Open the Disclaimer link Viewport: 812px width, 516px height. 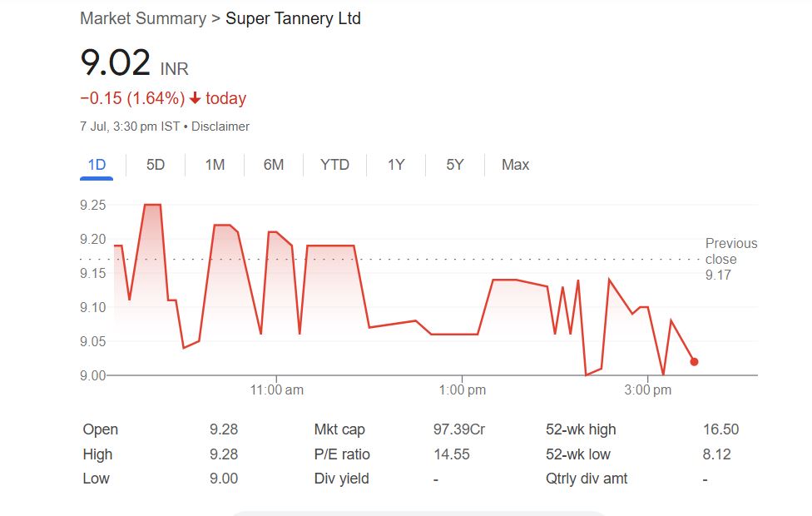(x=220, y=127)
